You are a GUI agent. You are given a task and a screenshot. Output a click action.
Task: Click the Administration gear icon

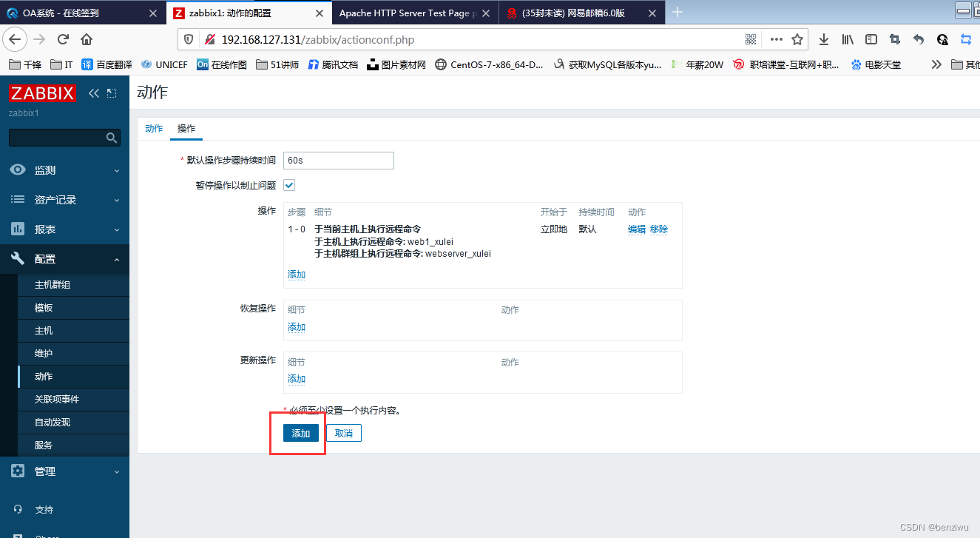(x=18, y=471)
